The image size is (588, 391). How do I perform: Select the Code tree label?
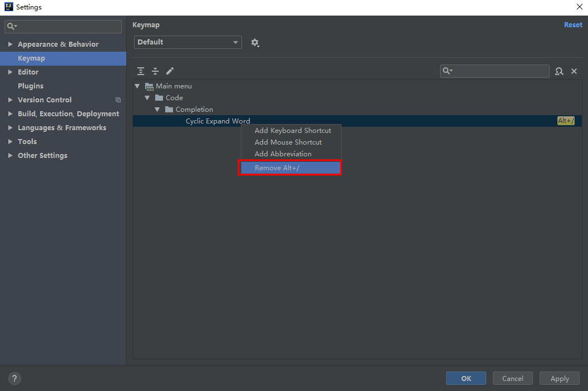click(174, 98)
